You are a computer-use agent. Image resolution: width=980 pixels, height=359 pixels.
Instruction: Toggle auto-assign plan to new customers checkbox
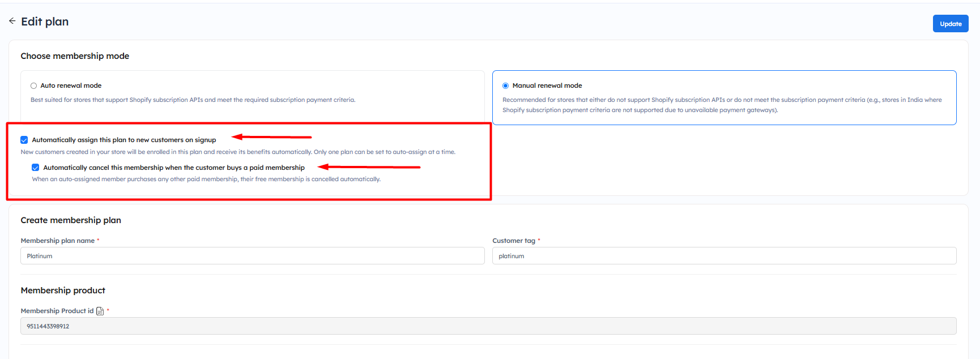(x=24, y=140)
